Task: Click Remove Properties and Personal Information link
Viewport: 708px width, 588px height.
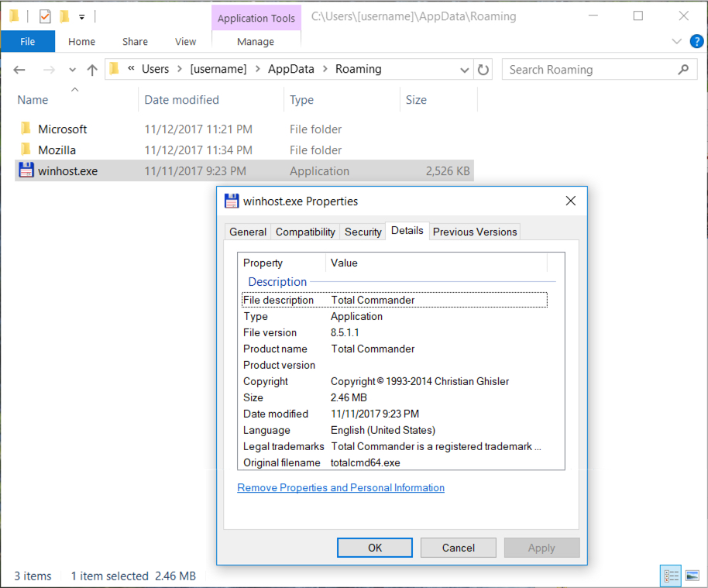Action: [x=341, y=488]
